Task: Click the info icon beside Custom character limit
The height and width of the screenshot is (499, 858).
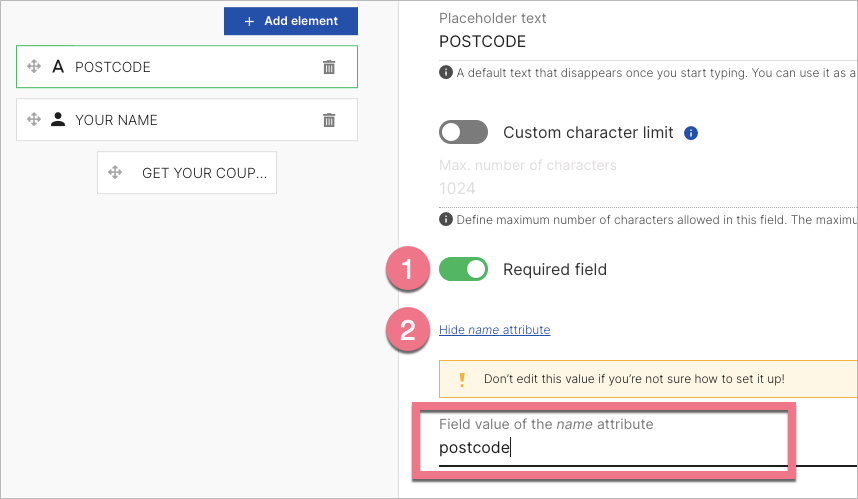Action: 691,133
